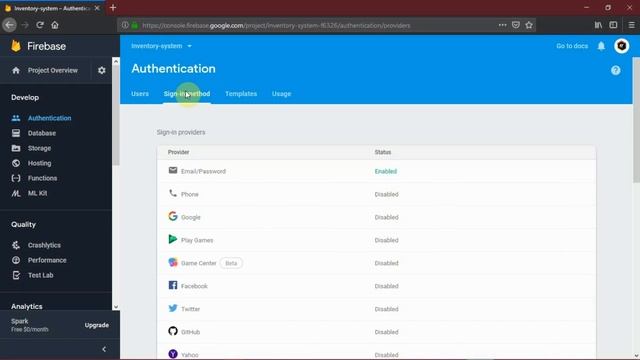Image resolution: width=640 pixels, height=360 pixels.
Task: Toggle the browser sidebar icon
Action: pyautogui.click(x=613, y=25)
